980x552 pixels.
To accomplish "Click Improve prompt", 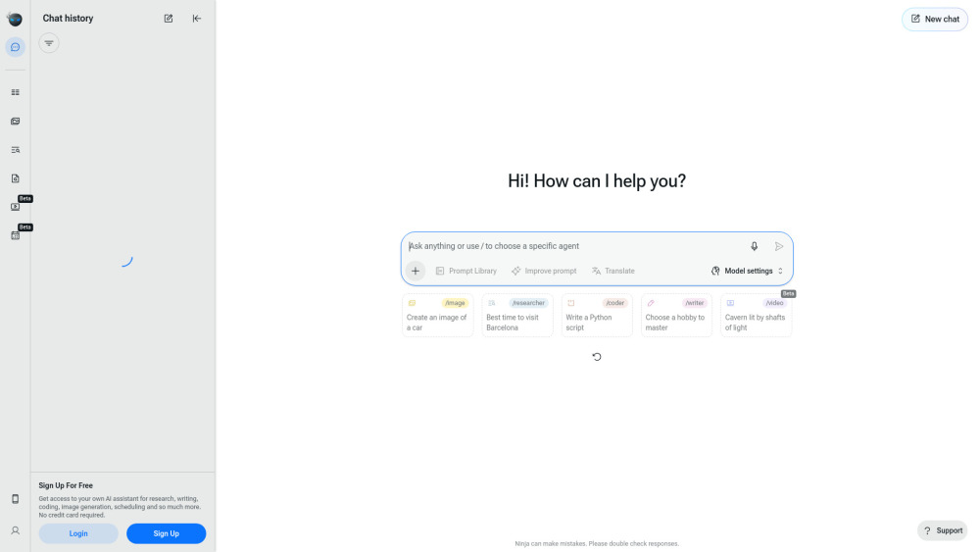I will click(x=544, y=271).
